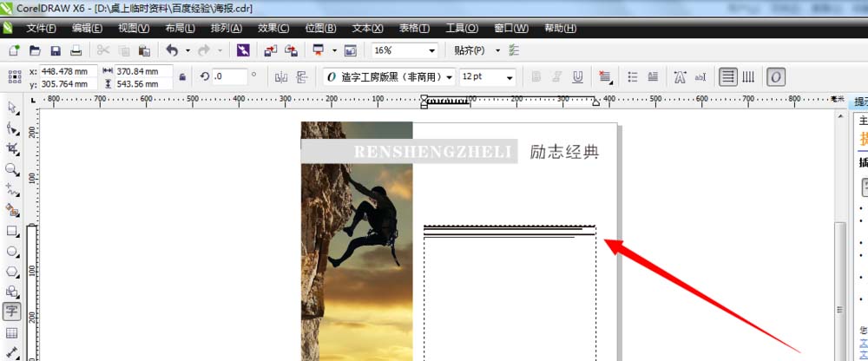This screenshot has height=361, width=868.
Task: Set vertical text direction
Action: click(748, 77)
